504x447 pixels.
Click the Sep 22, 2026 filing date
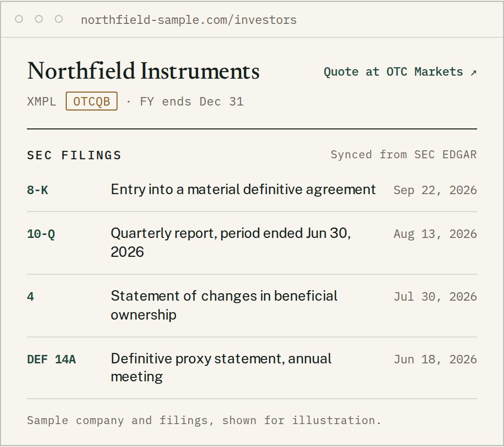click(x=435, y=190)
